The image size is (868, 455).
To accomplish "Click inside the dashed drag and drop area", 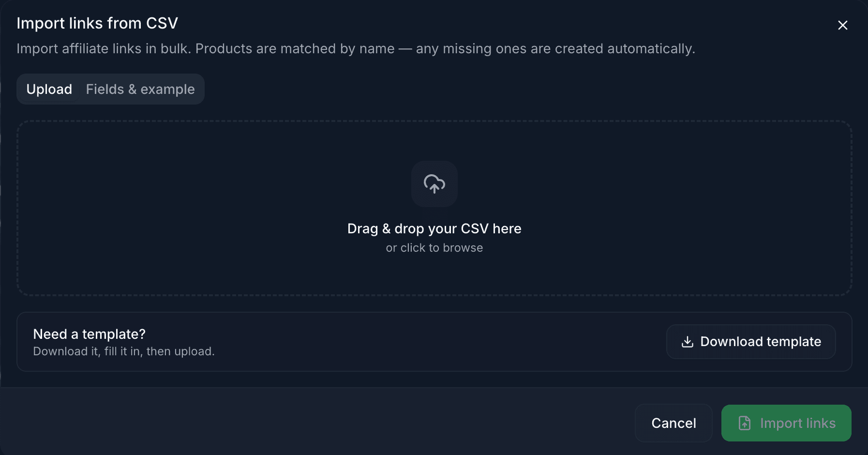I will coord(434,208).
